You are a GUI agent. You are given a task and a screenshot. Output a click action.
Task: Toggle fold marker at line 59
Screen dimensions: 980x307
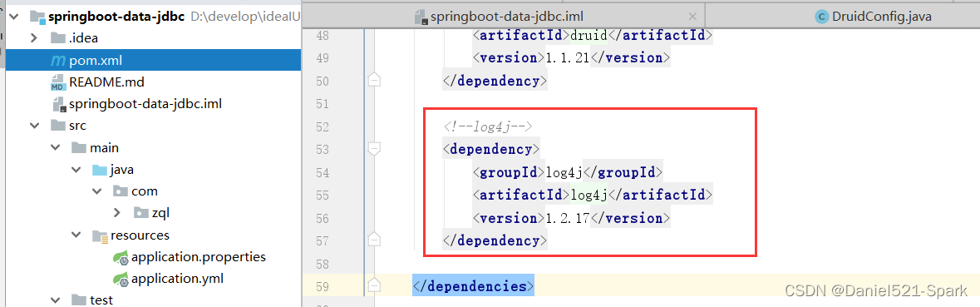(x=374, y=285)
